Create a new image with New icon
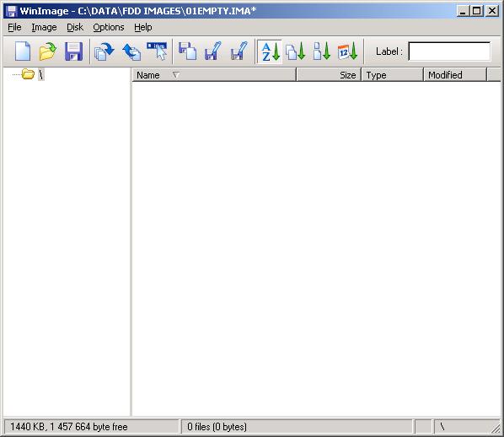 23,51
